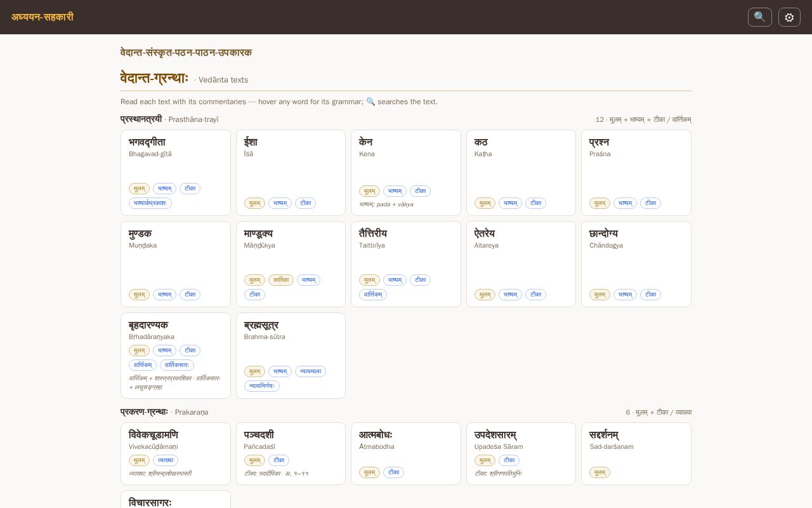Open the search magnifier icon
This screenshot has width=812, height=508.
tap(760, 17)
